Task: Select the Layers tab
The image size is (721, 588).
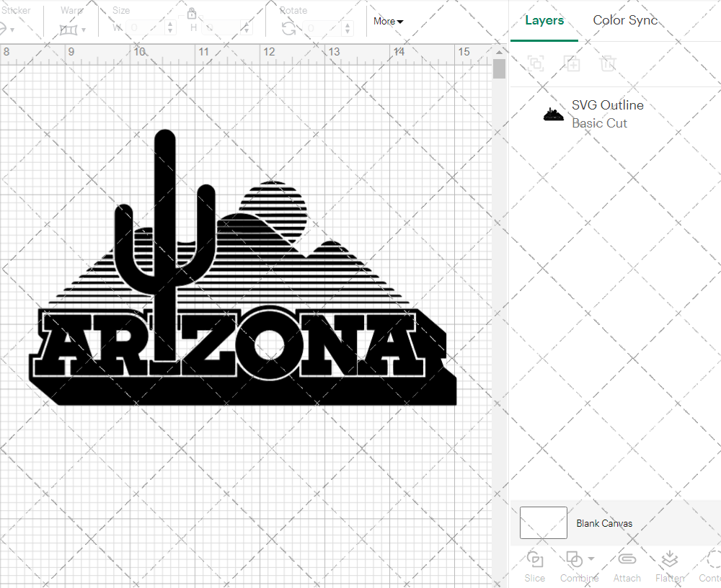Action: point(544,20)
